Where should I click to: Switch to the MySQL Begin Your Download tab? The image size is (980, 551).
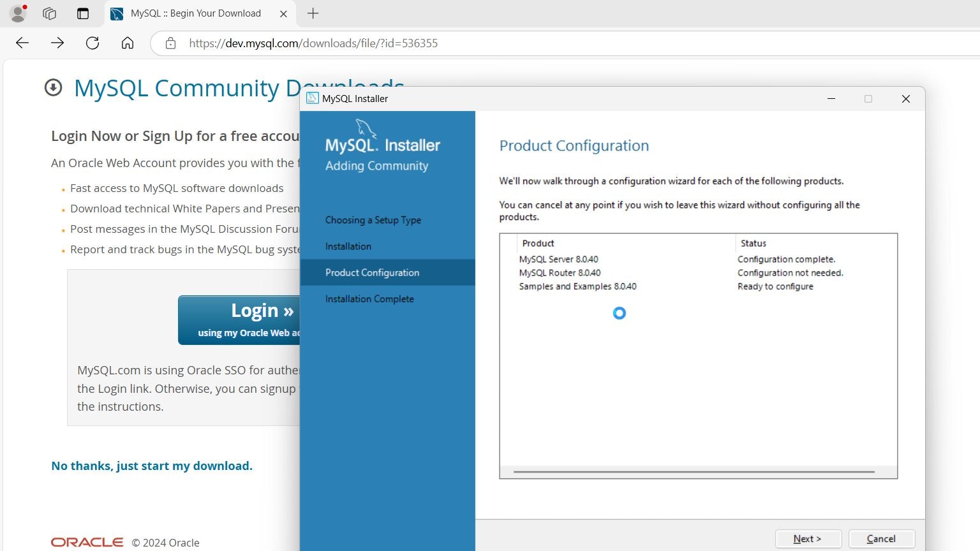pos(191,13)
